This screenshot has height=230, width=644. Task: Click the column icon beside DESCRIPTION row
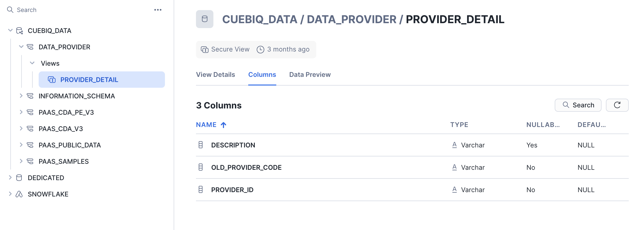[201, 145]
